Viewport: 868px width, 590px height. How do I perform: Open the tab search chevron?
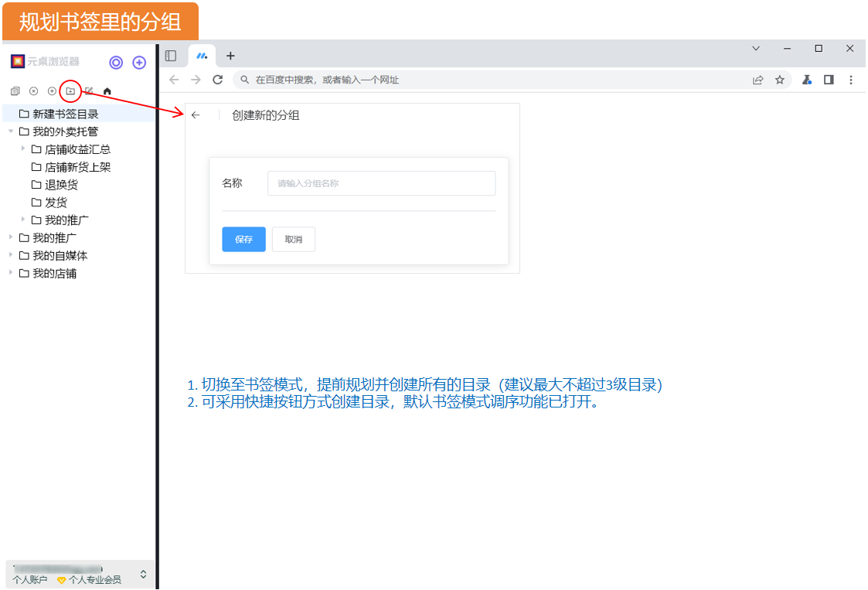pos(756,49)
